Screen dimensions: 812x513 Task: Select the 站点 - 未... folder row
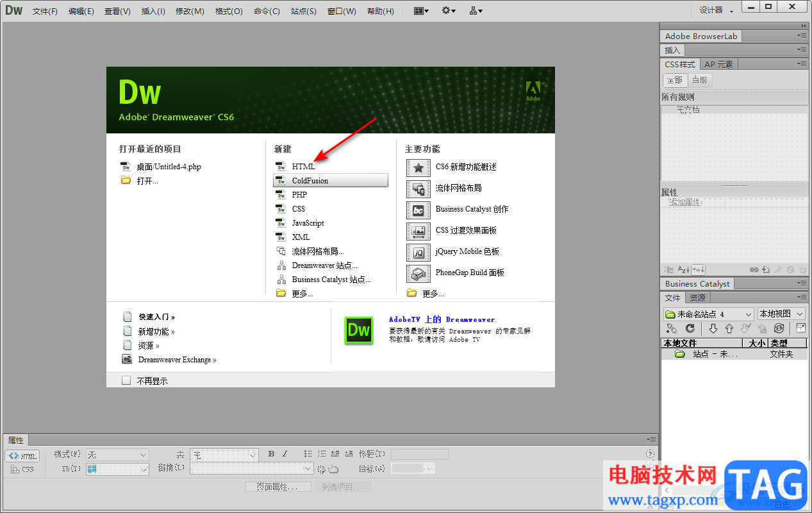click(x=734, y=354)
